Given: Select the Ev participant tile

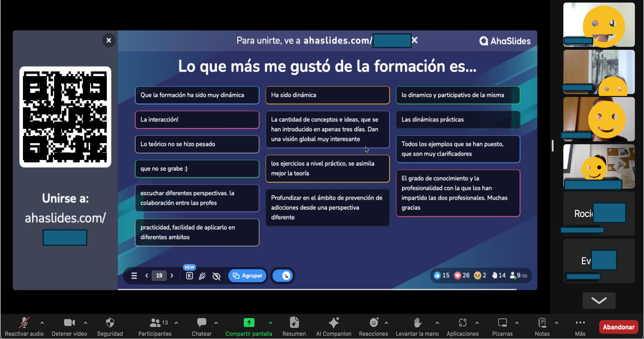Looking at the screenshot, I should coord(599,261).
